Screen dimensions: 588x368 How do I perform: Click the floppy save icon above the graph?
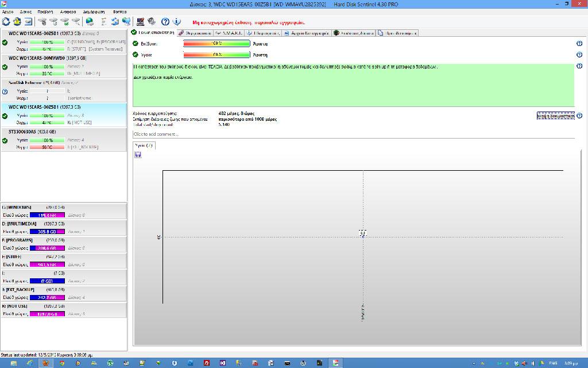[x=138, y=155]
